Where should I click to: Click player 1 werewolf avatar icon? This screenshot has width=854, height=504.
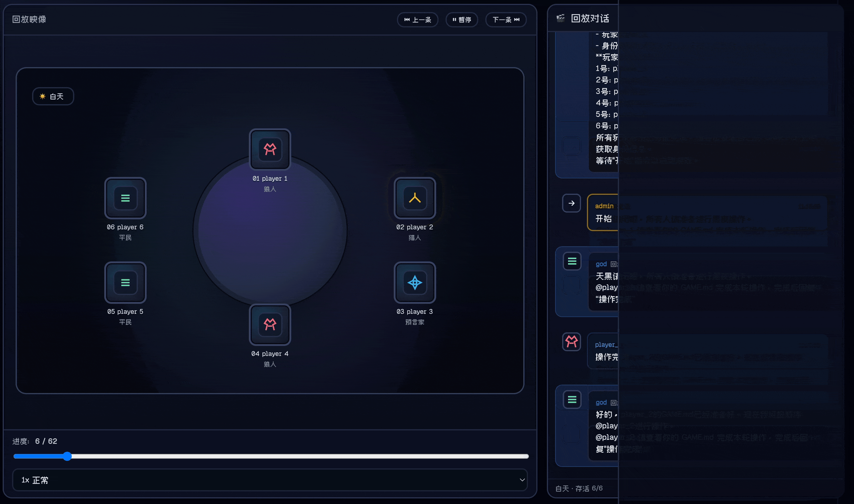270,149
